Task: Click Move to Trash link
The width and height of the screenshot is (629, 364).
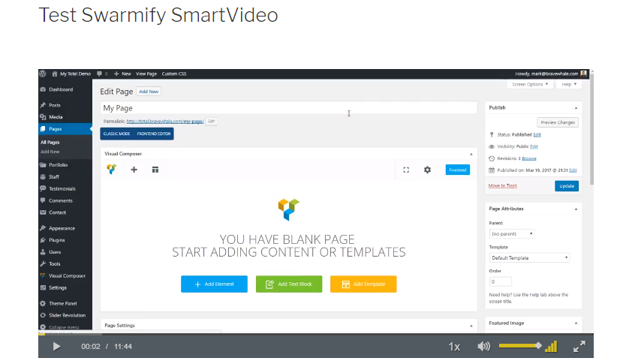Action: point(503,186)
